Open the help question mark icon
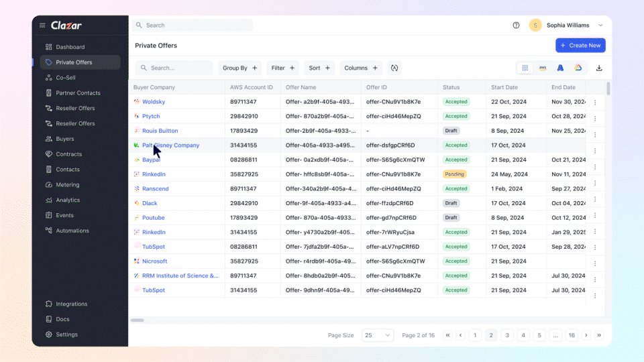Screen dimensions: 644x362 click(516, 25)
